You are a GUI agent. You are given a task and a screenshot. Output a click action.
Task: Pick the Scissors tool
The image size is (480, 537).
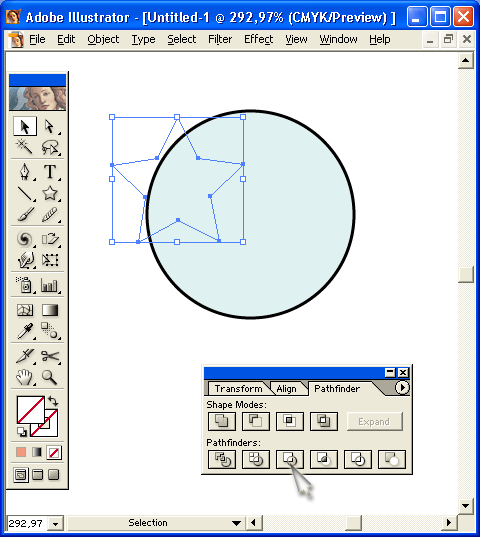coord(50,356)
